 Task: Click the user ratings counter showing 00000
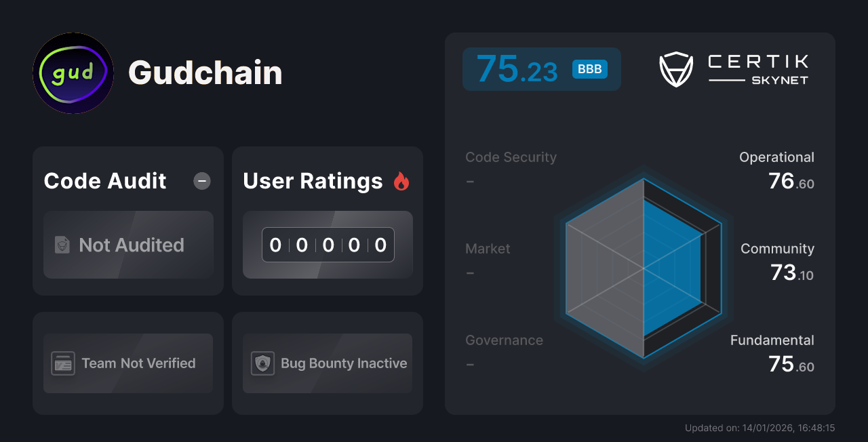point(328,245)
